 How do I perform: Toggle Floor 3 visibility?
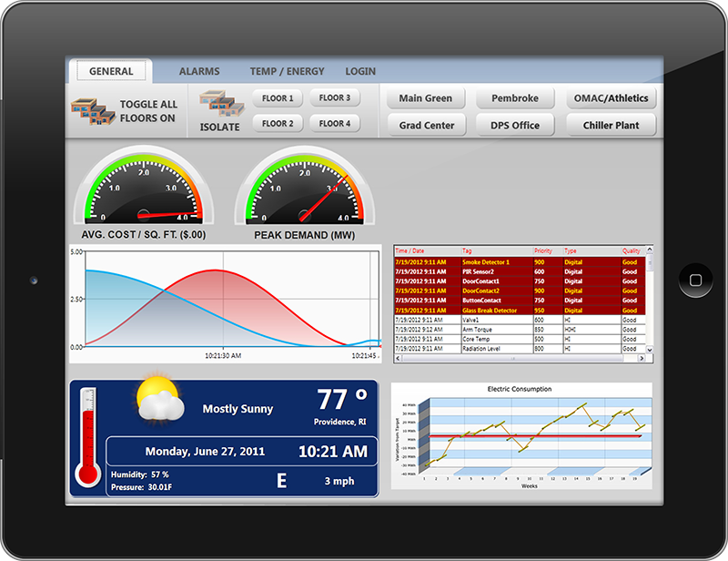coord(335,98)
